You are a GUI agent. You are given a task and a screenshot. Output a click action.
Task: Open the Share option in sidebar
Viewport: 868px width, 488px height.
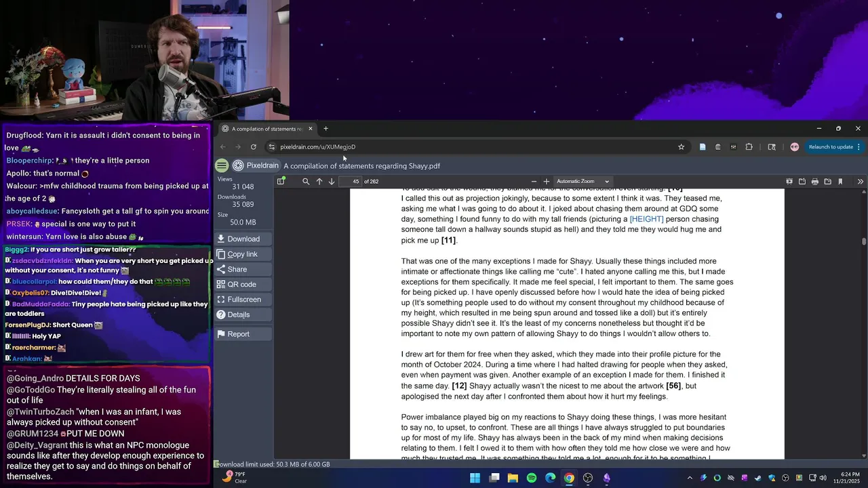[x=243, y=269]
